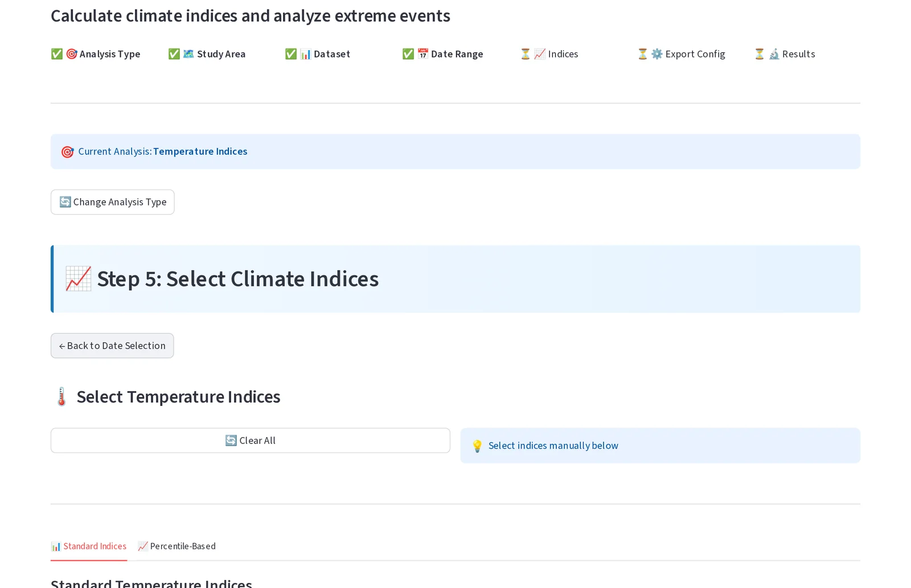This screenshot has height=588, width=911.
Task: Click the refresh icon in Change Analysis Type
Action: (65, 202)
